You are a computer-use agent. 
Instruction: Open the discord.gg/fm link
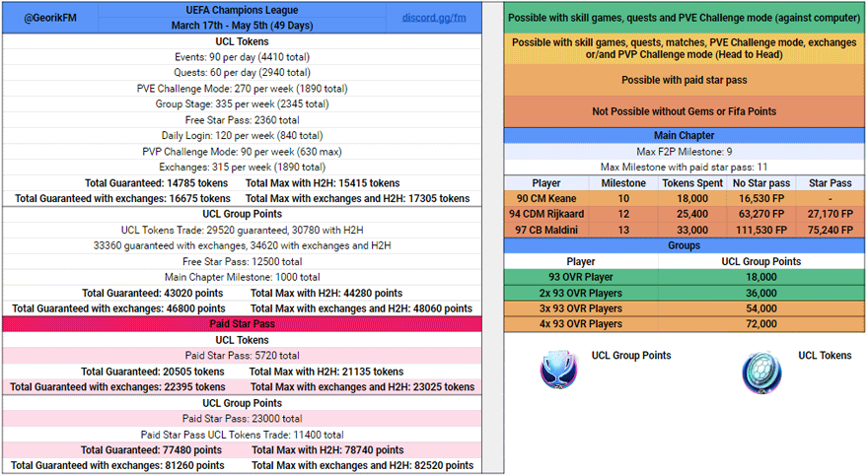click(x=433, y=18)
